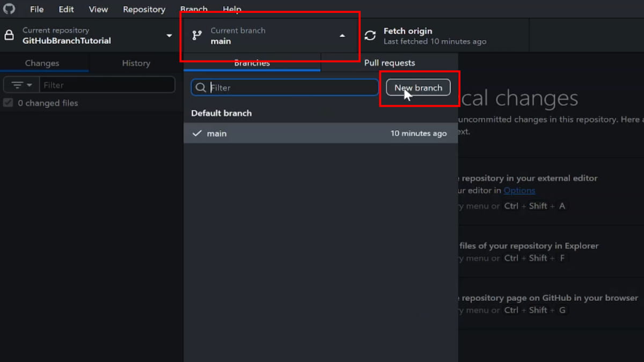The width and height of the screenshot is (644, 362).
Task: Click the checkmark icon next to main branch
Action: pos(197,133)
